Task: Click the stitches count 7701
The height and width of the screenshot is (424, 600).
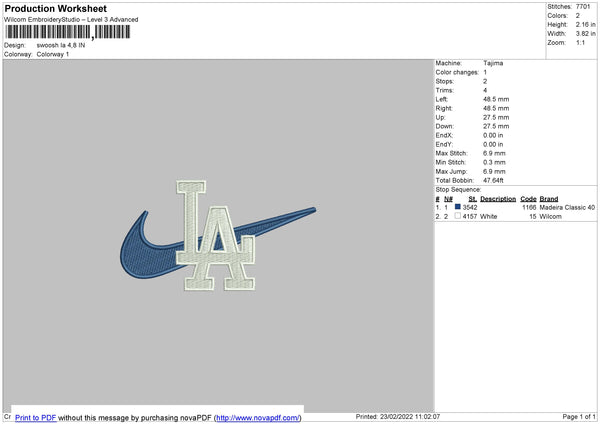Action: tap(583, 7)
